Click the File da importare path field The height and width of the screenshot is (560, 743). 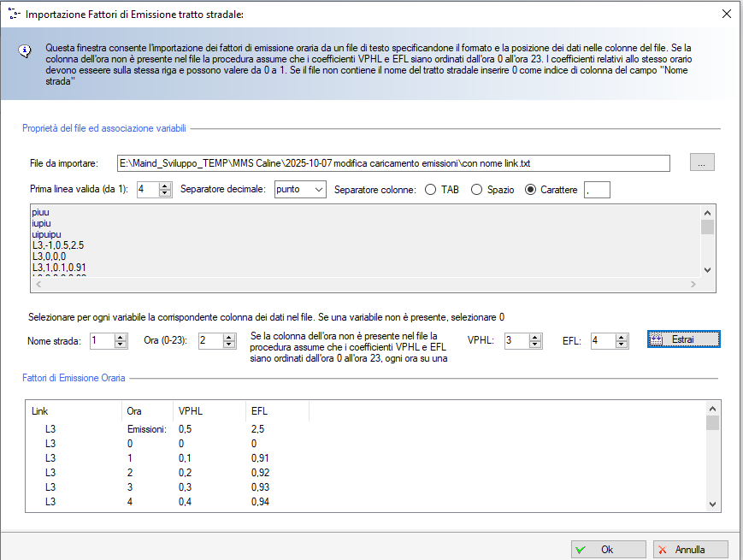(x=392, y=162)
